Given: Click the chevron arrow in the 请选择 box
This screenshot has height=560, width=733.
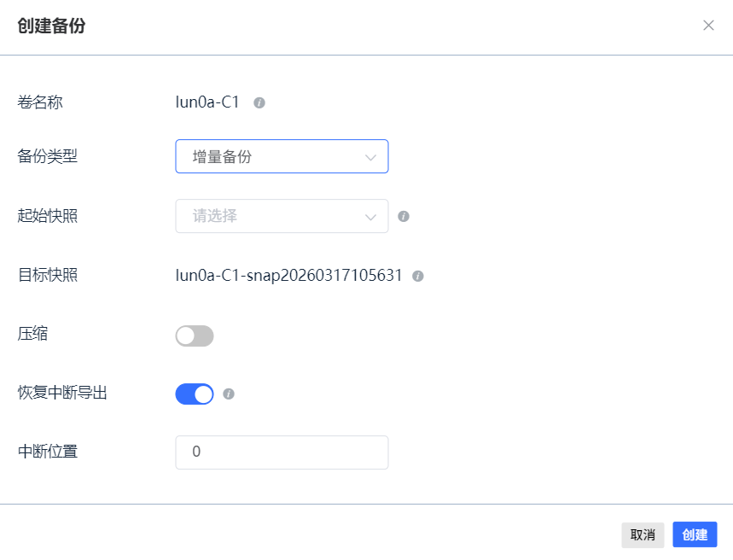Looking at the screenshot, I should (x=370, y=217).
